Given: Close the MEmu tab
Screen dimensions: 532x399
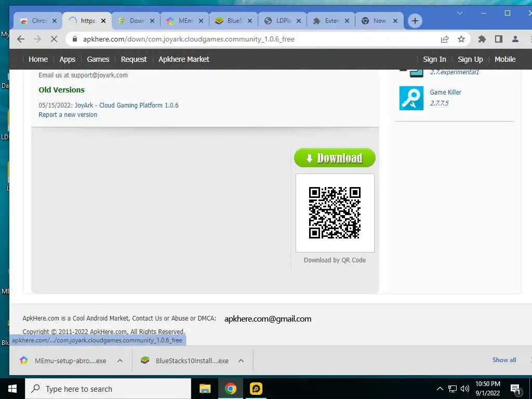Looking at the screenshot, I should pos(201,21).
